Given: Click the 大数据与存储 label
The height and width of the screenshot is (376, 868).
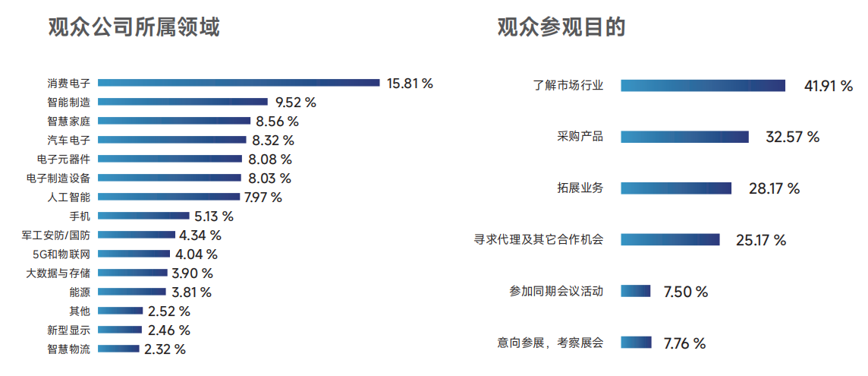Looking at the screenshot, I should (58, 273).
